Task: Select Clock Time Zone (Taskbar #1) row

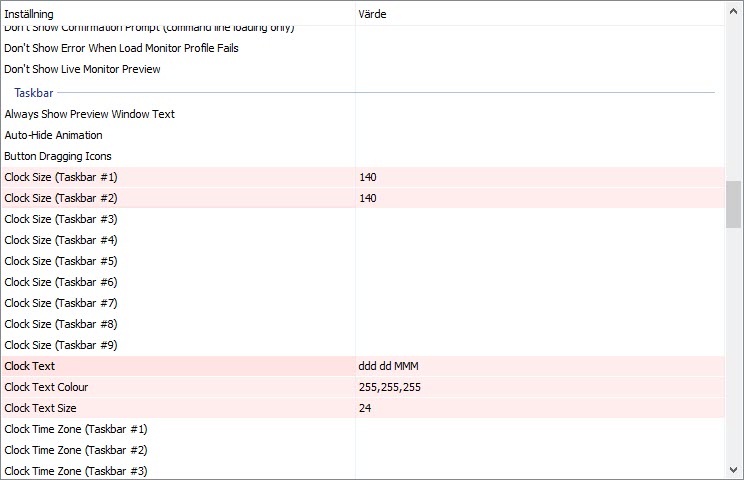Action: pyautogui.click(x=76, y=429)
